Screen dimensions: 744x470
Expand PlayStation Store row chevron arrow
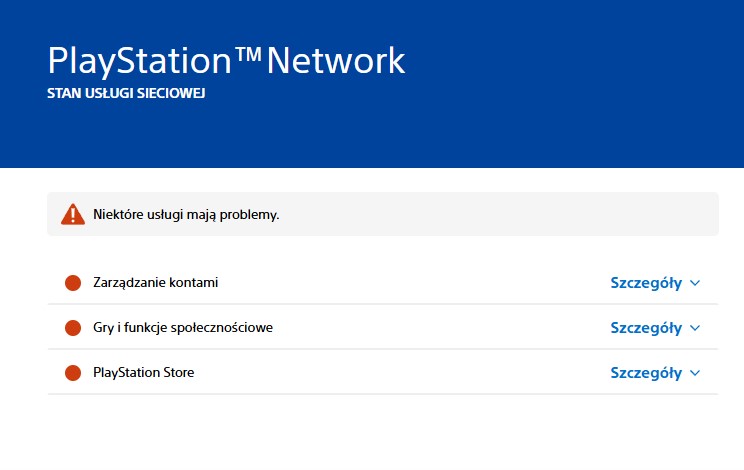696,373
